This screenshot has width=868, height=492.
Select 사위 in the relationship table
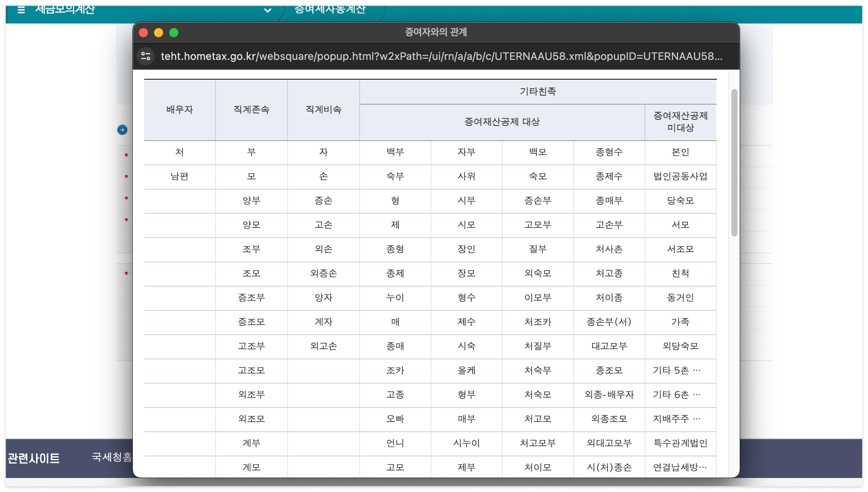466,177
